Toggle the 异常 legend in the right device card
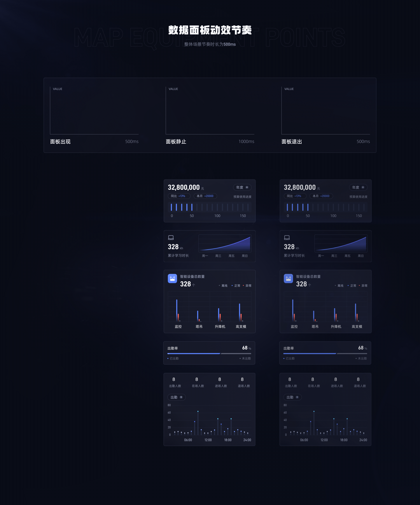Viewport: 420px width, 505px height. [x=363, y=286]
